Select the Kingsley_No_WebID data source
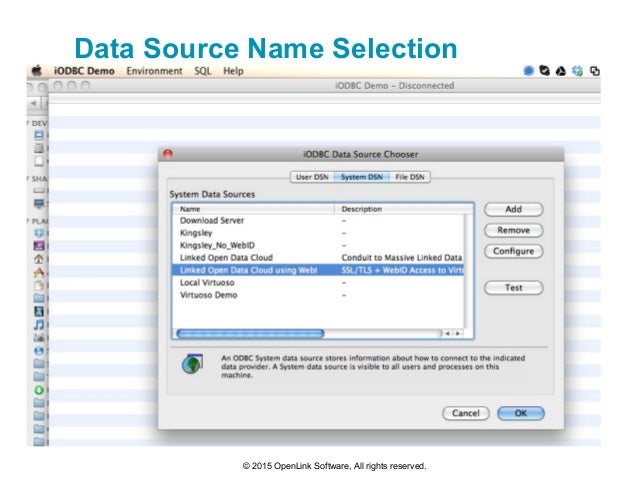The image size is (638, 479). coord(319,245)
